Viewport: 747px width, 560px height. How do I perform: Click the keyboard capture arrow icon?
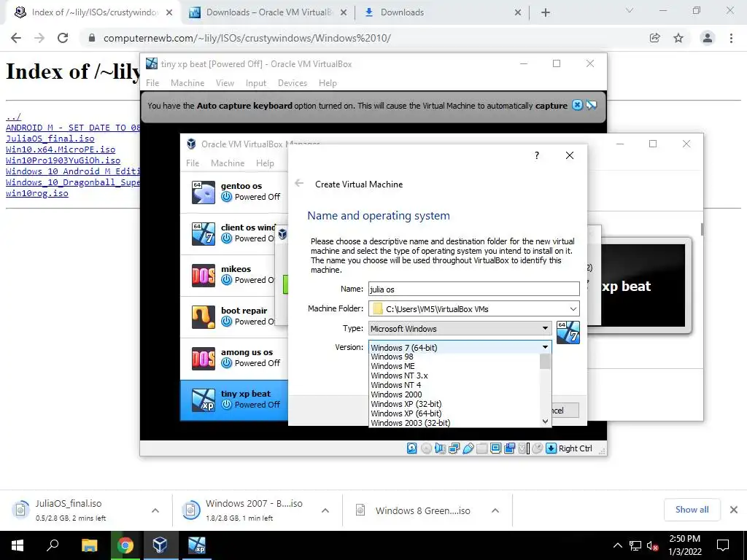tap(551, 448)
